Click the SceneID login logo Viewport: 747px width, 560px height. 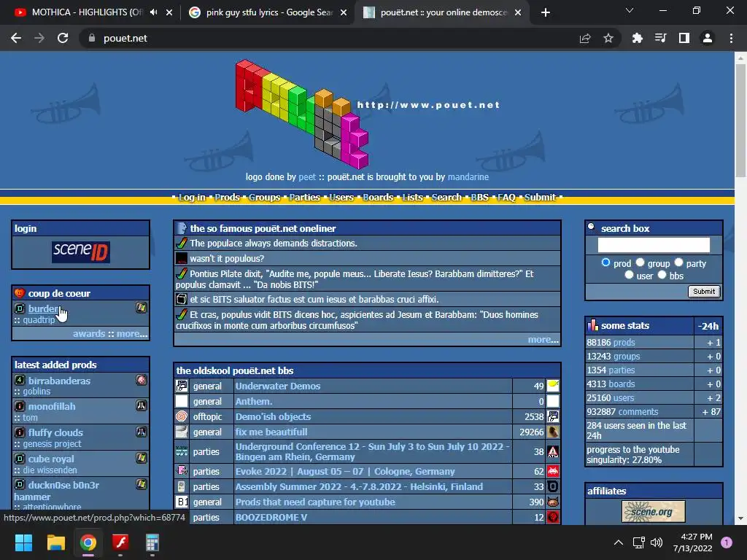coord(81,252)
